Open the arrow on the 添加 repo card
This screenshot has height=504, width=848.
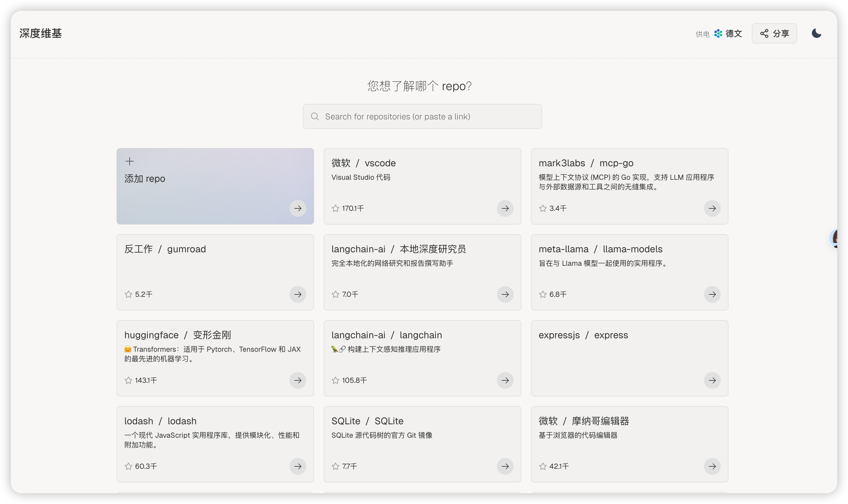coord(298,208)
